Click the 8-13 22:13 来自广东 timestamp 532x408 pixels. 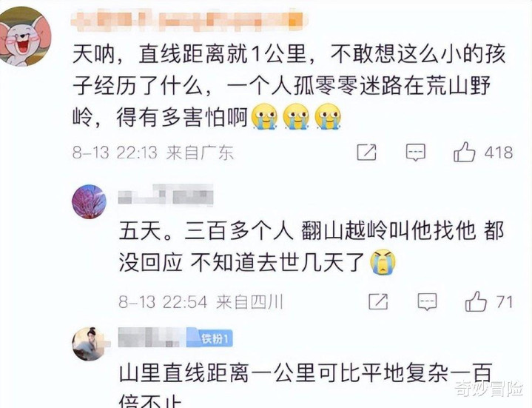(153, 153)
